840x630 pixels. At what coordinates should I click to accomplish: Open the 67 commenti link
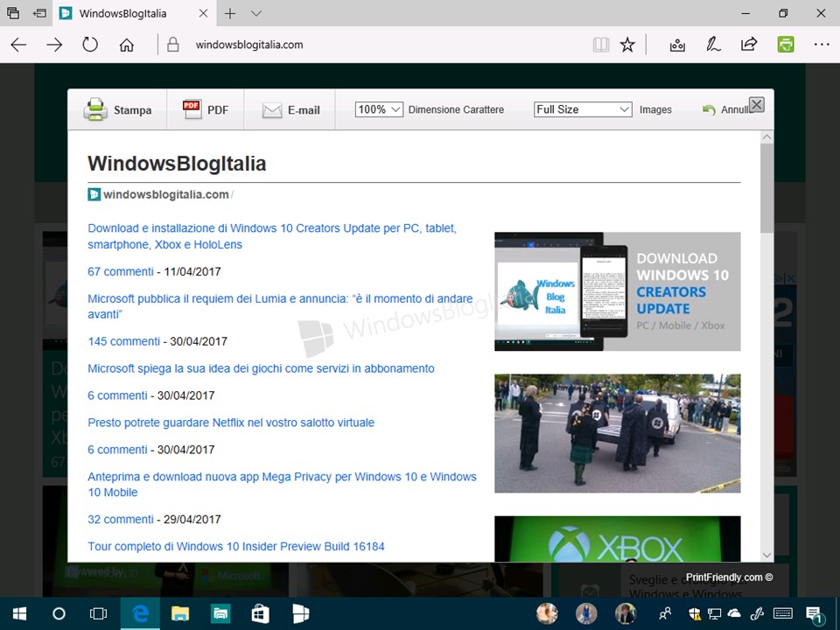point(121,271)
